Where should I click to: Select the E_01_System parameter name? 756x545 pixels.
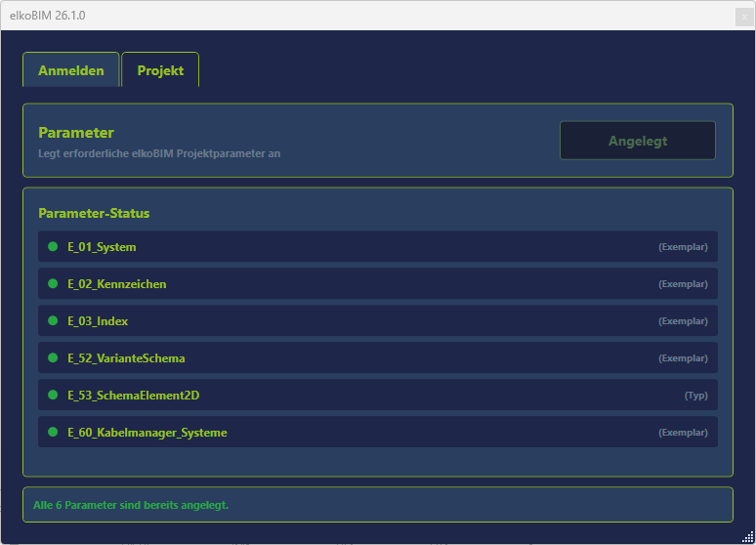click(102, 247)
